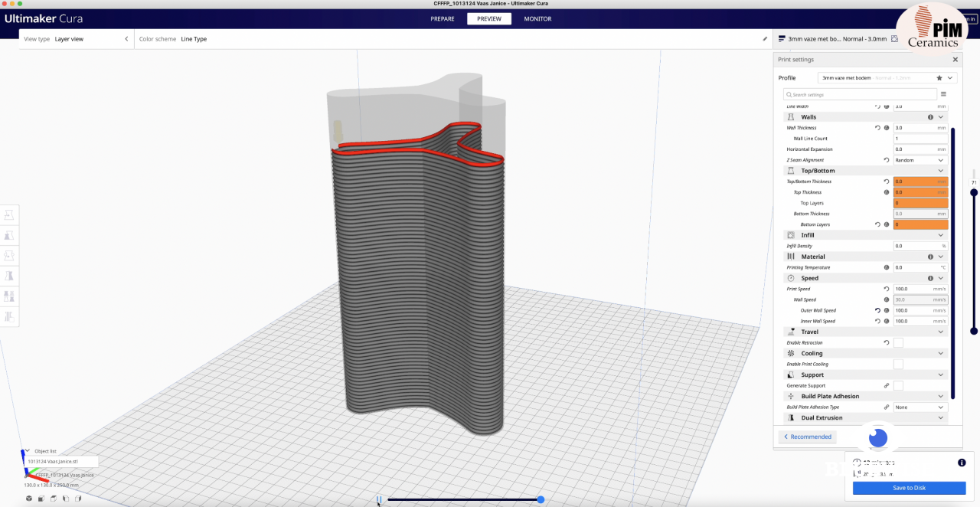The image size is (980, 507).
Task: Click the link icon beside Generate Support
Action: point(887,385)
